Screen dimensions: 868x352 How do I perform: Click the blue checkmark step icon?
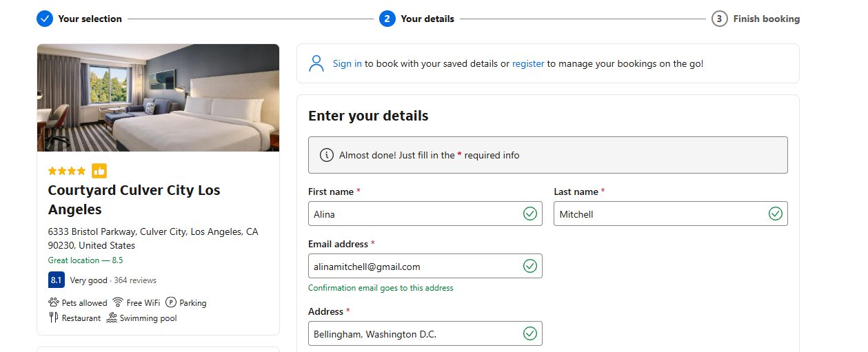point(45,19)
